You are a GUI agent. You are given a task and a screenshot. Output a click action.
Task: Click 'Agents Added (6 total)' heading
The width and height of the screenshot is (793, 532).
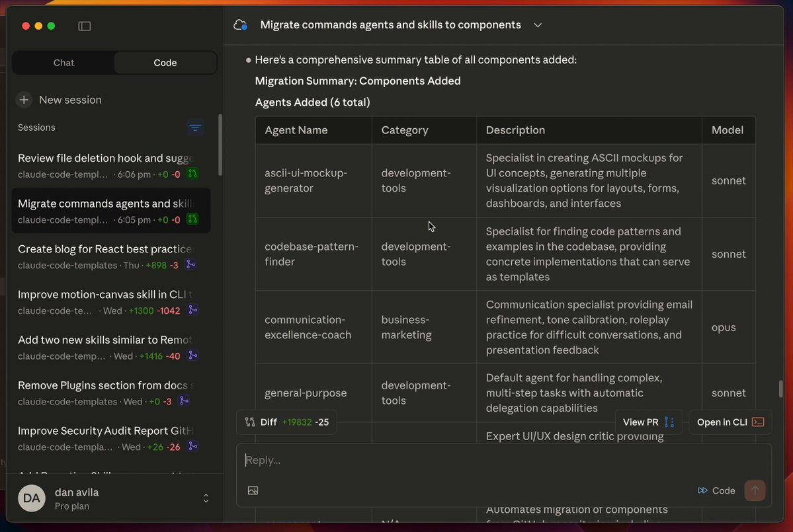click(313, 102)
